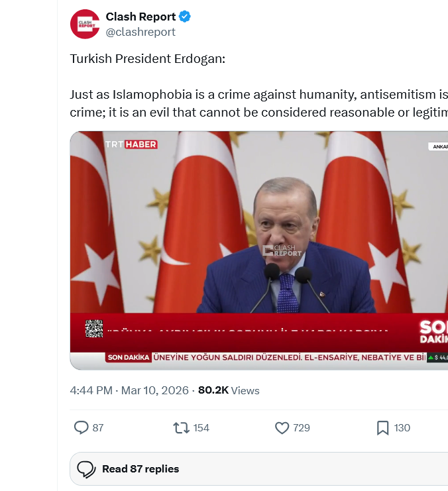Image resolution: width=448 pixels, height=491 pixels.
Task: Click the 4:44 PM Mar 10, 2026 timestamp
Action: point(129,390)
